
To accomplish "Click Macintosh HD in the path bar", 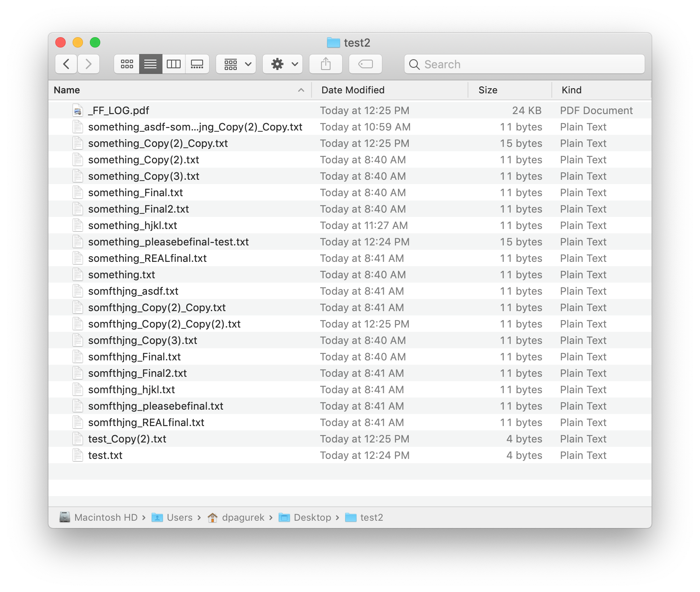I will [x=99, y=518].
